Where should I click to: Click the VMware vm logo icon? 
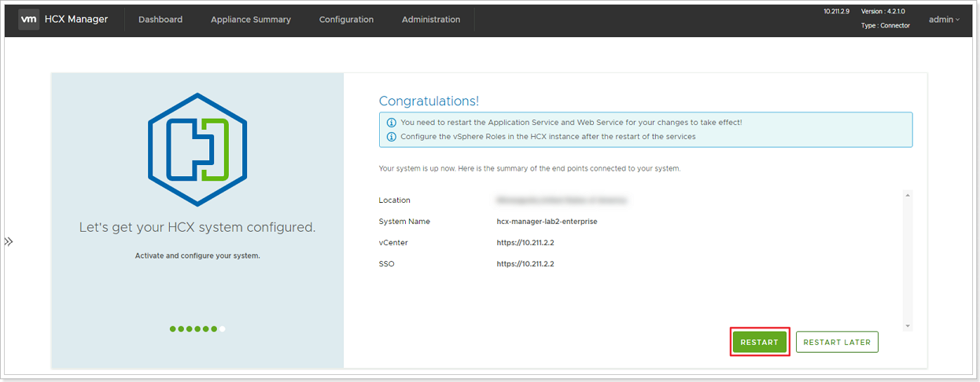point(29,19)
